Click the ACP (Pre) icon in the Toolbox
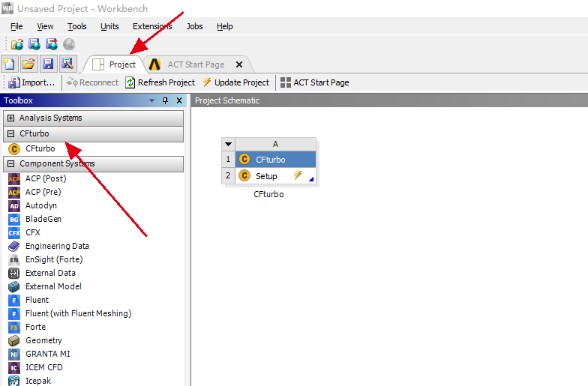588x386 pixels. point(13,192)
